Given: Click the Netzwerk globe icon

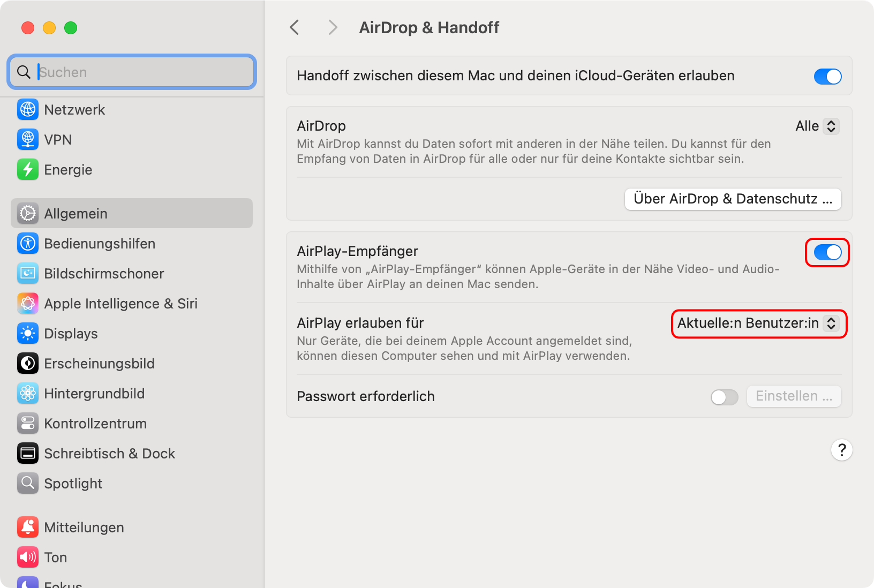Looking at the screenshot, I should click(x=28, y=110).
